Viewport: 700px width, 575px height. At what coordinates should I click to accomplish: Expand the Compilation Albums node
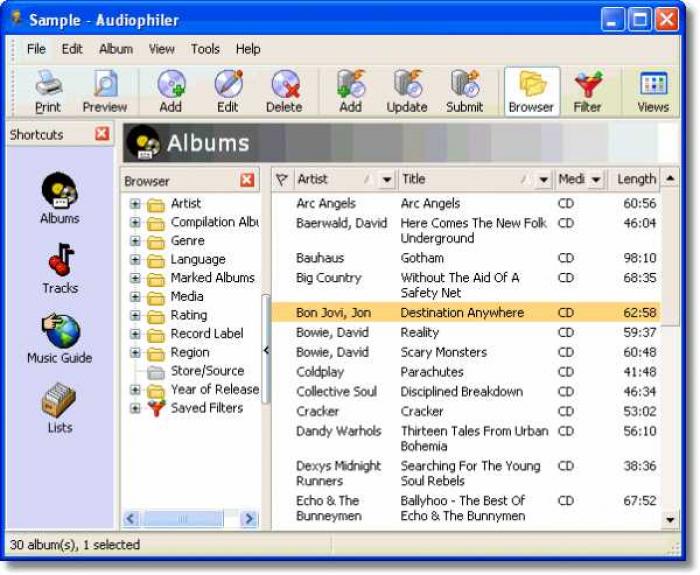pyautogui.click(x=135, y=222)
